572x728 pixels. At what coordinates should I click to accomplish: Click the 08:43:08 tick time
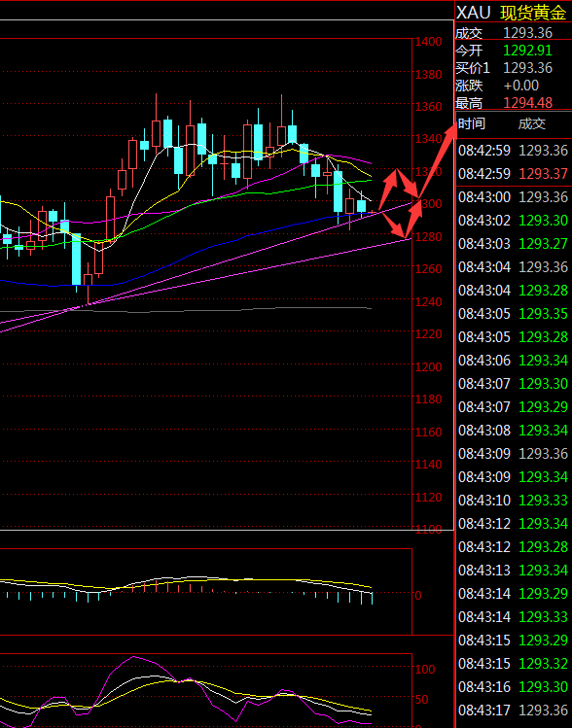coord(484,430)
